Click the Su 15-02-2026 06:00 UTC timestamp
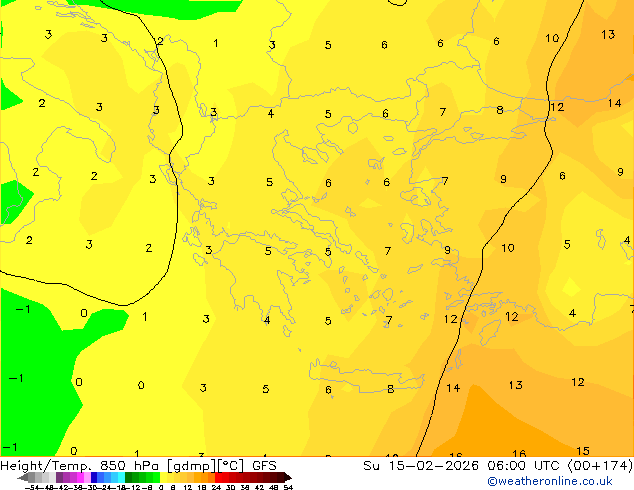634x490 pixels. (x=463, y=466)
